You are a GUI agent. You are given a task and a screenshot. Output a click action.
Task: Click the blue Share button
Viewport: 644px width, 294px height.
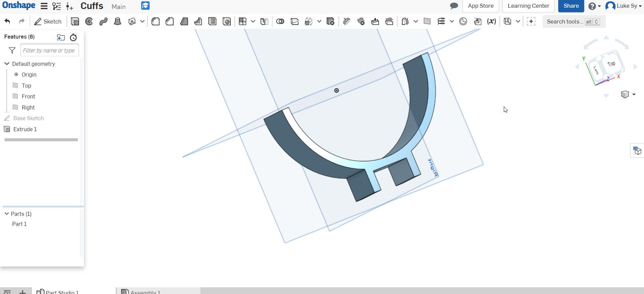coord(571,6)
